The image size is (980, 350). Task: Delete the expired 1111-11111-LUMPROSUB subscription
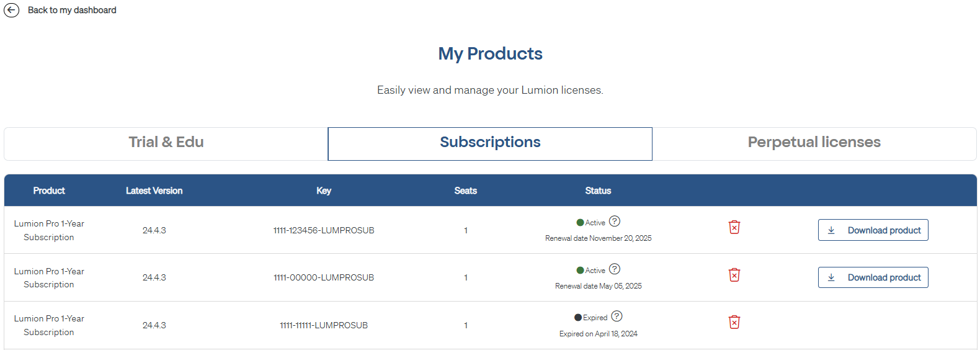pyautogui.click(x=734, y=322)
